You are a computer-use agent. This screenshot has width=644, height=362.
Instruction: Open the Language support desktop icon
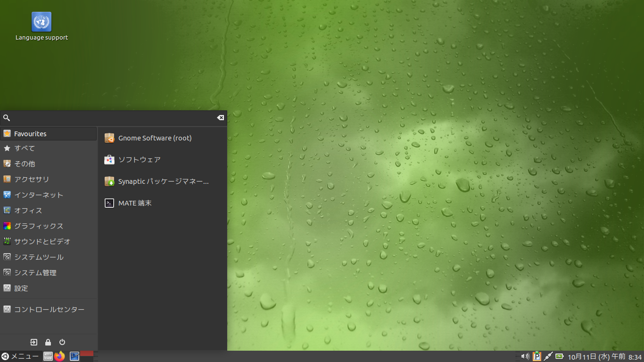point(41,26)
